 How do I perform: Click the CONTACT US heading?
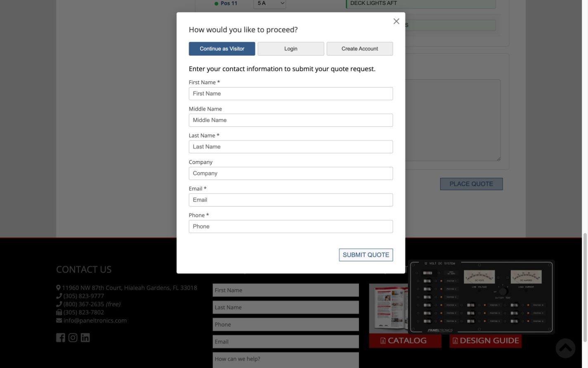[x=84, y=269]
